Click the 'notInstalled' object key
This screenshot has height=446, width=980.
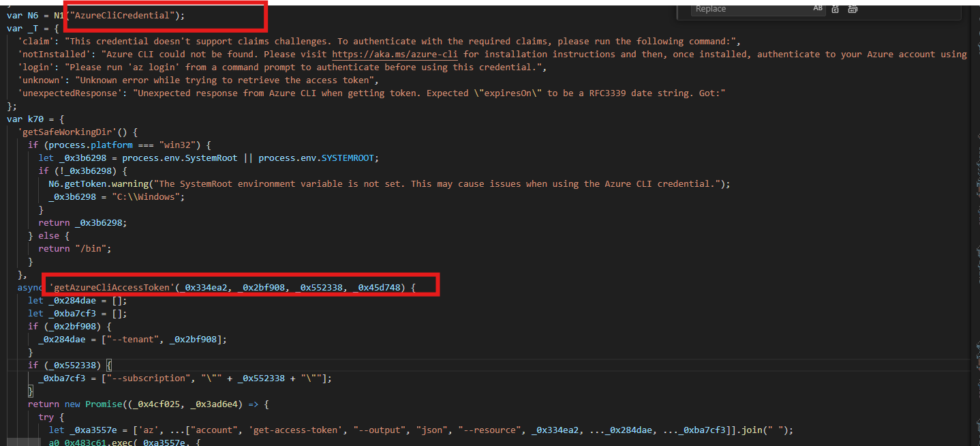[57, 54]
